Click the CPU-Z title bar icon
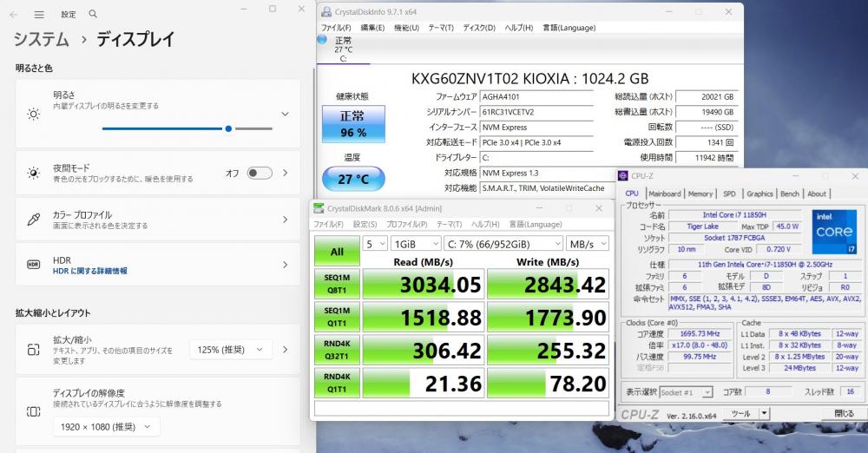 [622, 175]
